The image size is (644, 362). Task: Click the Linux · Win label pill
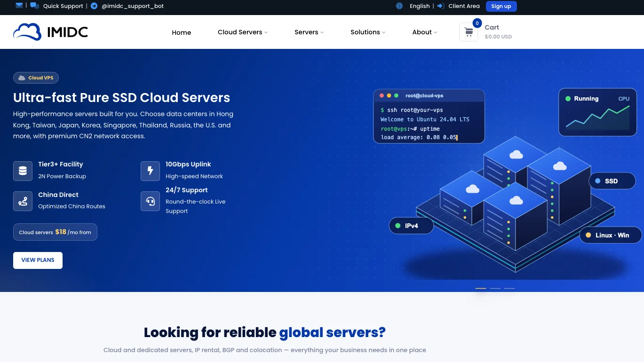pos(611,235)
